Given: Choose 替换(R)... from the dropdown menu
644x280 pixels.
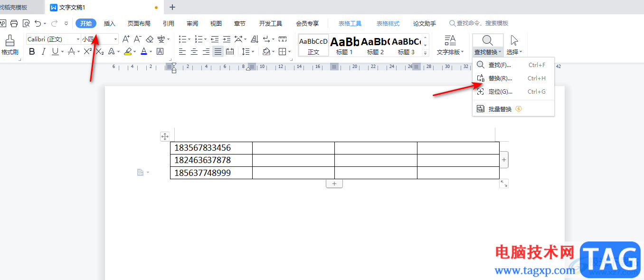Looking at the screenshot, I should pyautogui.click(x=513, y=78).
